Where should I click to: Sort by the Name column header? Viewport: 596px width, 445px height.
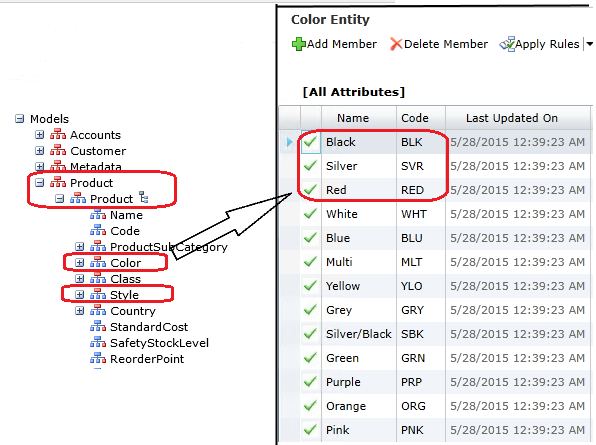pyautogui.click(x=353, y=118)
